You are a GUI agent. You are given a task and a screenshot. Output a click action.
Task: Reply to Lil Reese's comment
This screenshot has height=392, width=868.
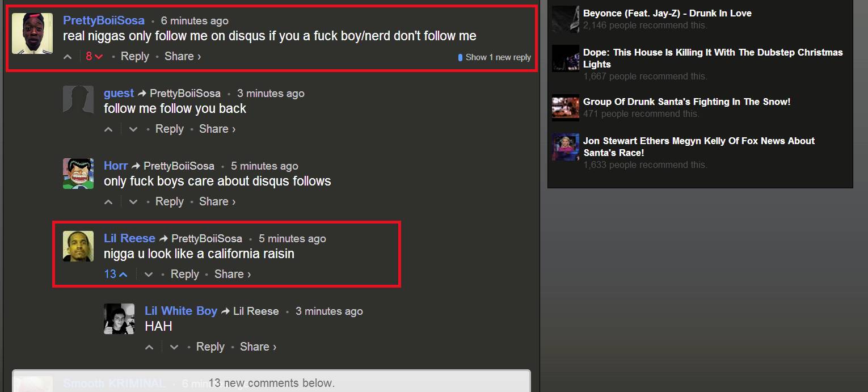click(185, 274)
